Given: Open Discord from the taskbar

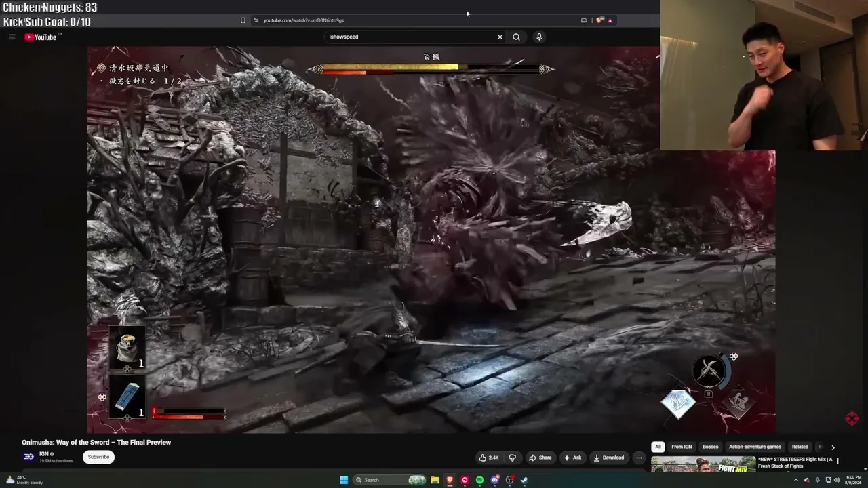Looking at the screenshot, I should click(494, 480).
